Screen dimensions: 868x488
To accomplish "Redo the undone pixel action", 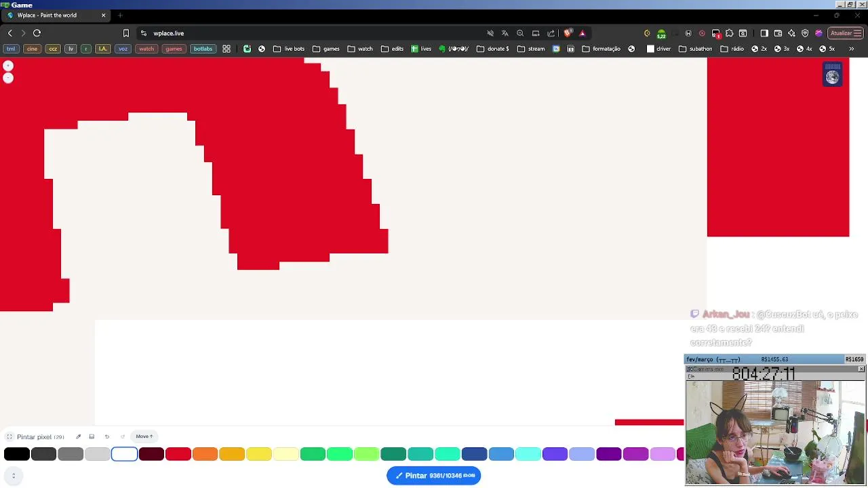I will click(123, 436).
